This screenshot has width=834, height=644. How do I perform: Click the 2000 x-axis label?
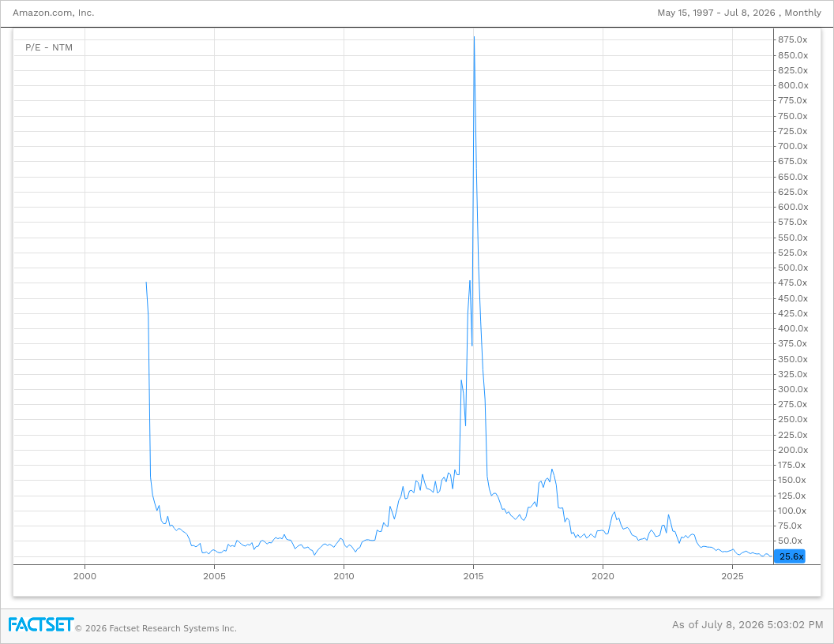85,576
